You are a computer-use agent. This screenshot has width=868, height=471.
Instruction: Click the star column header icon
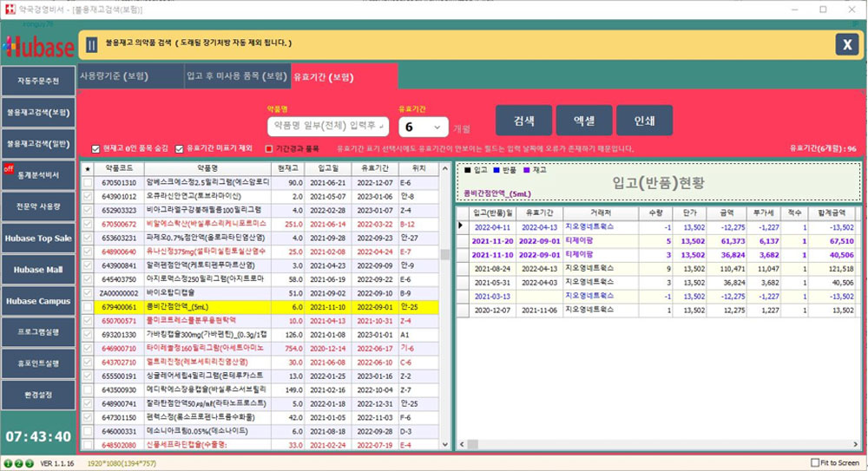coord(88,168)
